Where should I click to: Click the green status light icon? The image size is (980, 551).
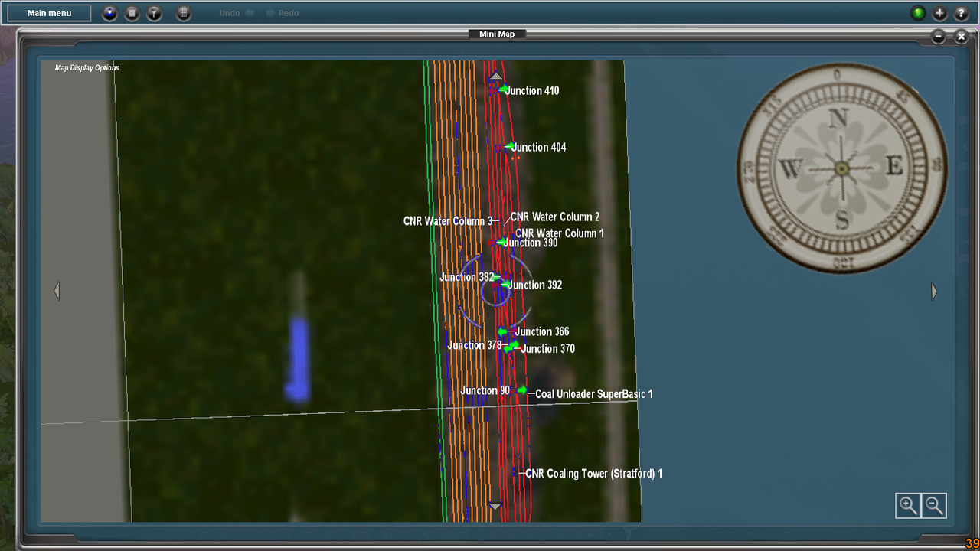[x=918, y=13]
